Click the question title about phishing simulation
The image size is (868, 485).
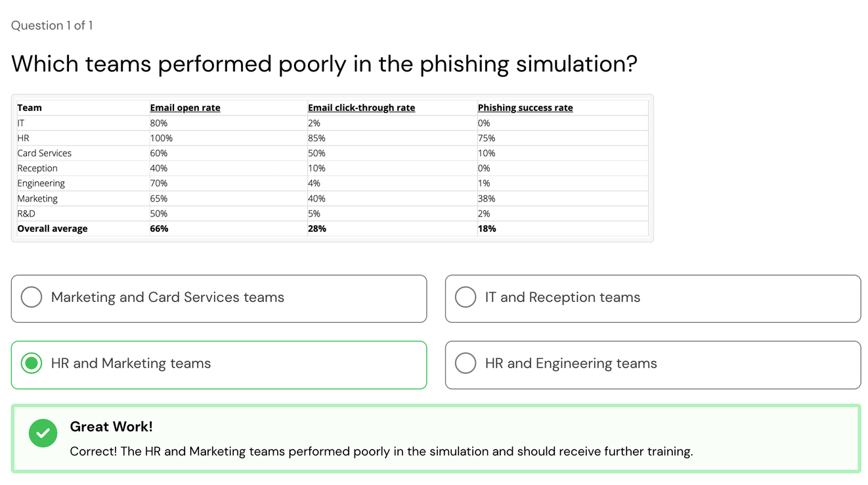click(x=324, y=64)
